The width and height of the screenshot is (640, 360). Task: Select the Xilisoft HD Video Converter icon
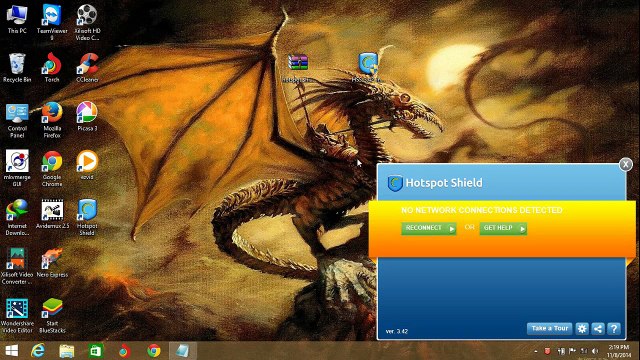point(87,23)
